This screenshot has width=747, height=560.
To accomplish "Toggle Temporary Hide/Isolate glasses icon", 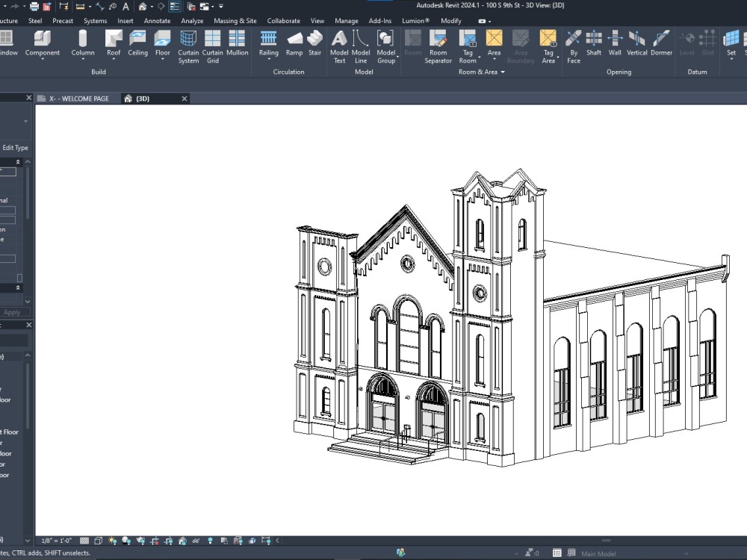I will click(x=196, y=541).
